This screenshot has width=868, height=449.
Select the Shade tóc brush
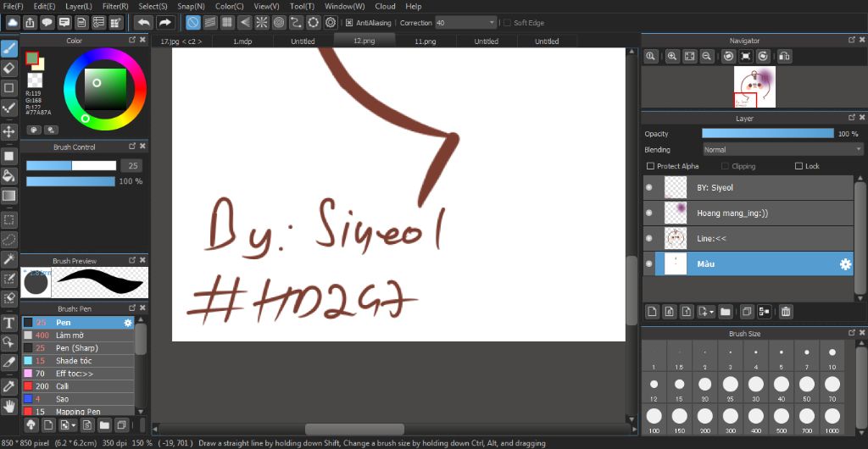(77, 361)
